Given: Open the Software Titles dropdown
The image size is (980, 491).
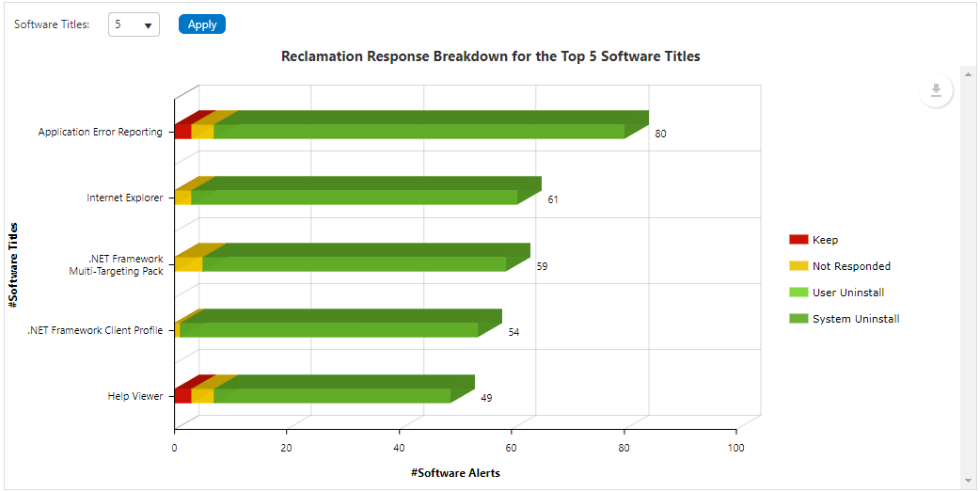Looking at the screenshot, I should [x=134, y=25].
